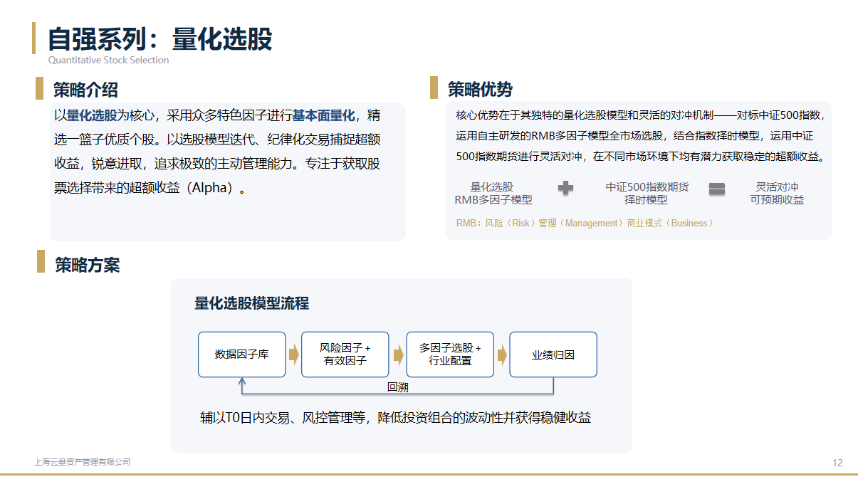Click the arrow after 数据因子库 box
858x504 pixels.
(x=293, y=355)
